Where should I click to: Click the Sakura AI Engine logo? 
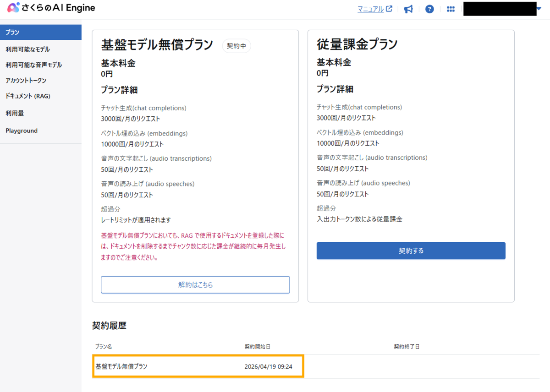pos(51,8)
